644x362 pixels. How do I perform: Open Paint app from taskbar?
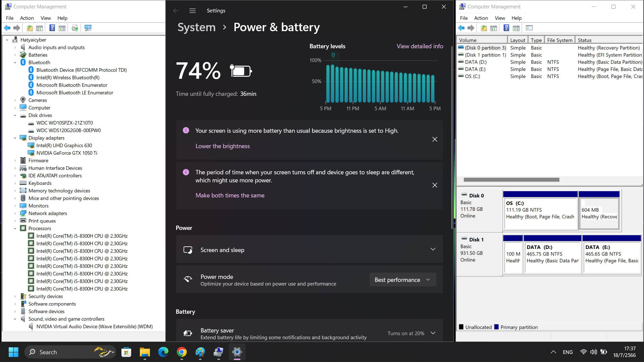click(200, 352)
